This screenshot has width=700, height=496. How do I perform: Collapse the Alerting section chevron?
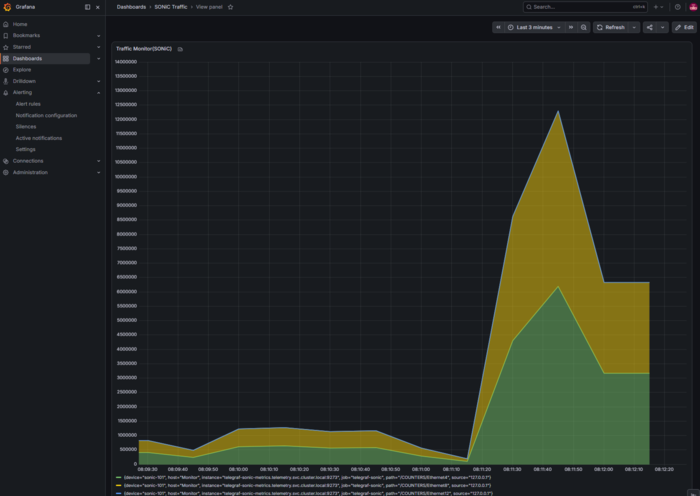99,92
